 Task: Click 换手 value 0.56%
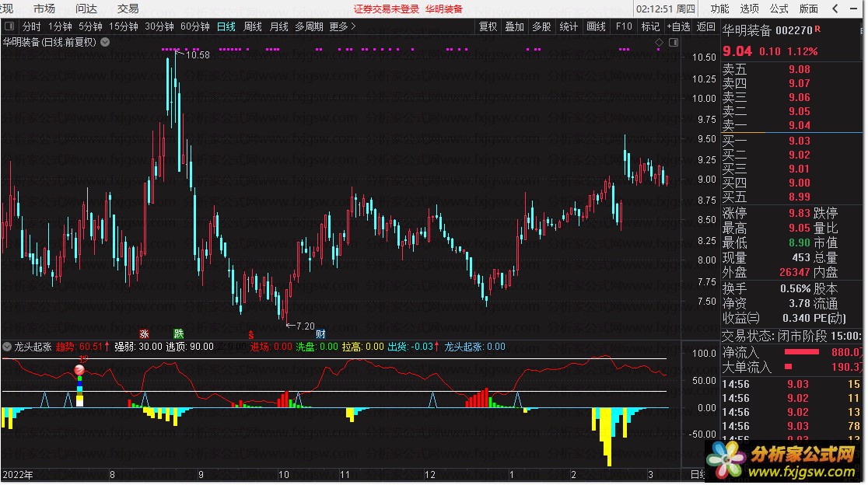tap(796, 288)
